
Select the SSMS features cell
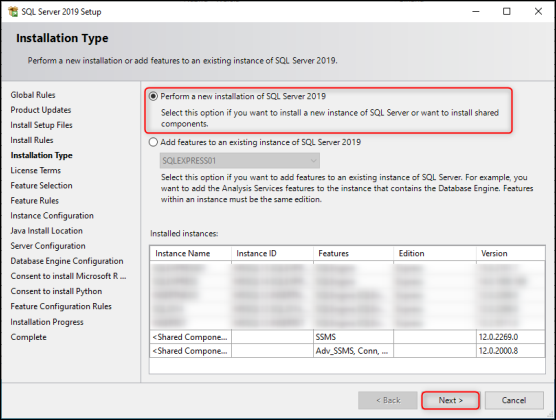(354, 337)
